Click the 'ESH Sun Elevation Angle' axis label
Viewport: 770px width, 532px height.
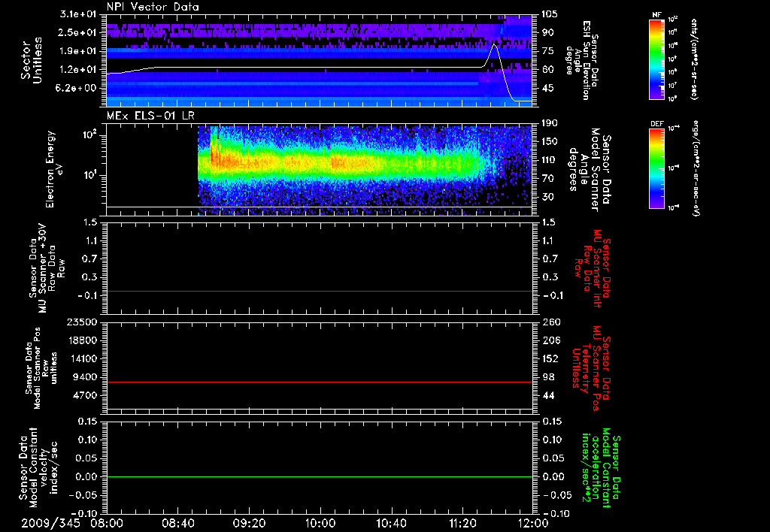coord(581,60)
